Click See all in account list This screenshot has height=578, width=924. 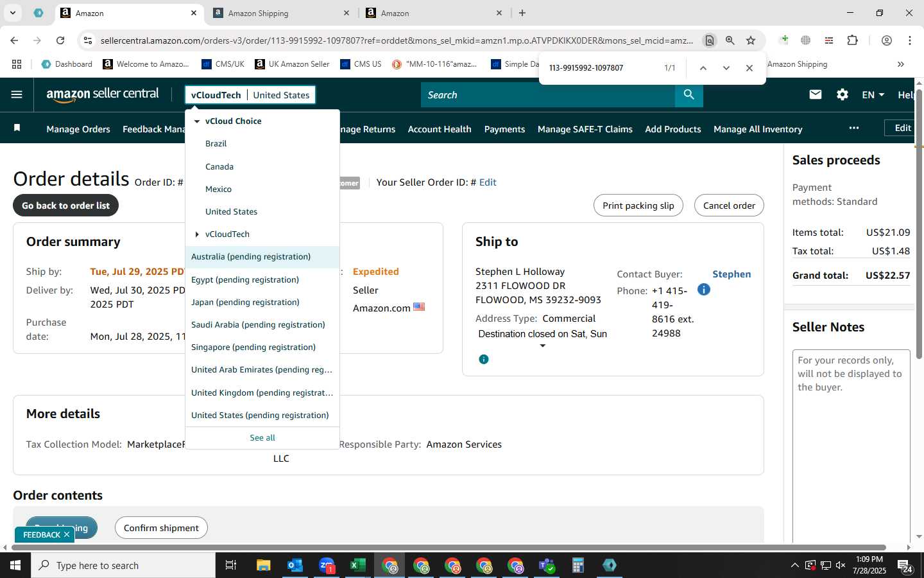click(262, 437)
